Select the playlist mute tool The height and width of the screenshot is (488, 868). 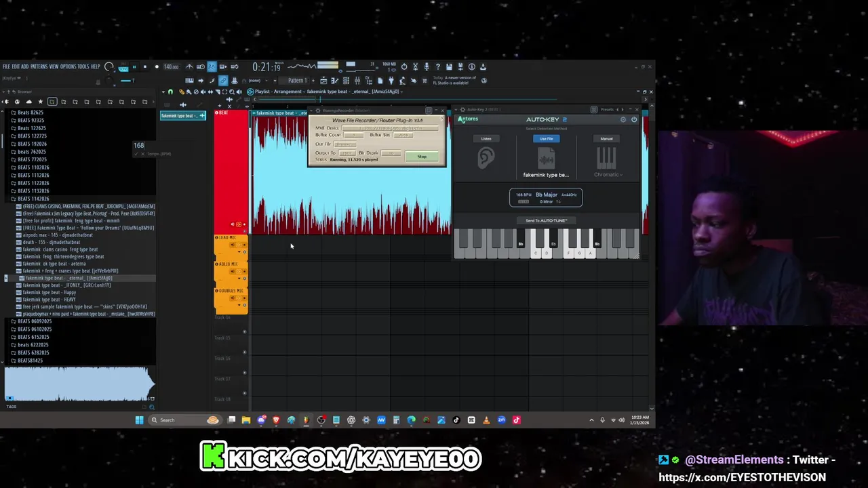203,91
